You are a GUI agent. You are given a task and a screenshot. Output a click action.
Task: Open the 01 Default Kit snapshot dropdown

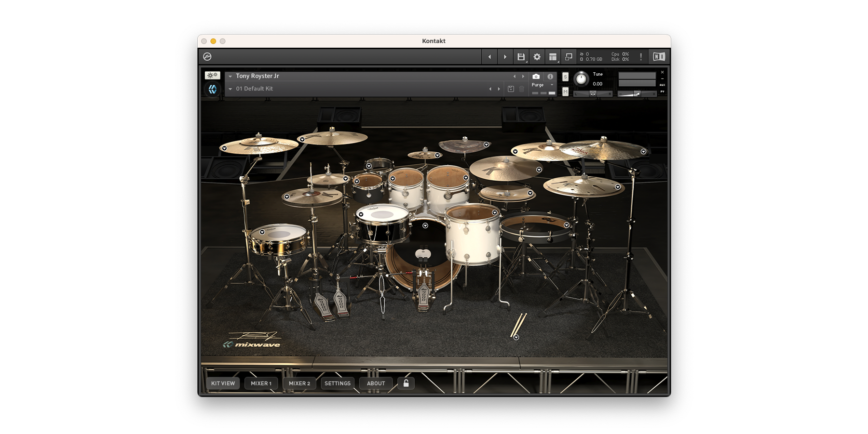pos(231,89)
